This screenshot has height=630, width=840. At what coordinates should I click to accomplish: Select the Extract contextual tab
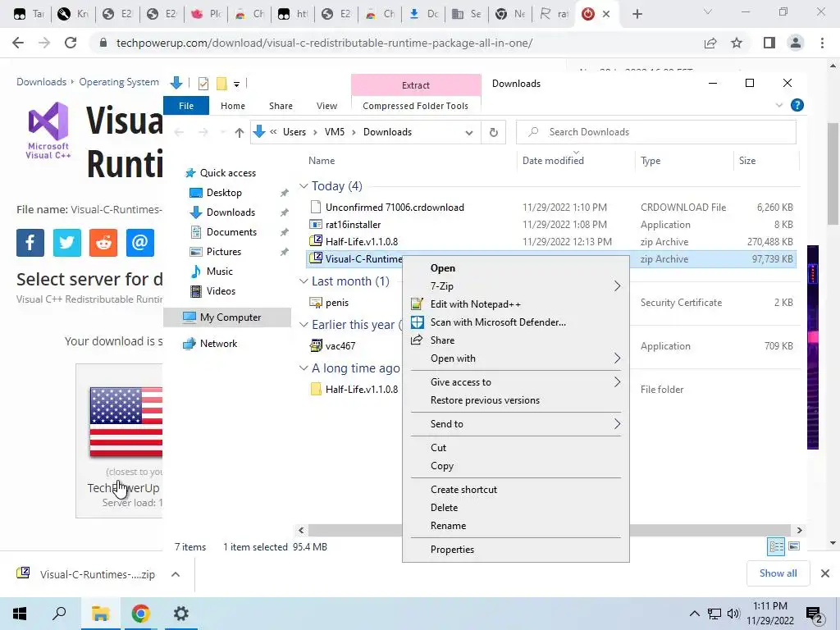pyautogui.click(x=416, y=85)
